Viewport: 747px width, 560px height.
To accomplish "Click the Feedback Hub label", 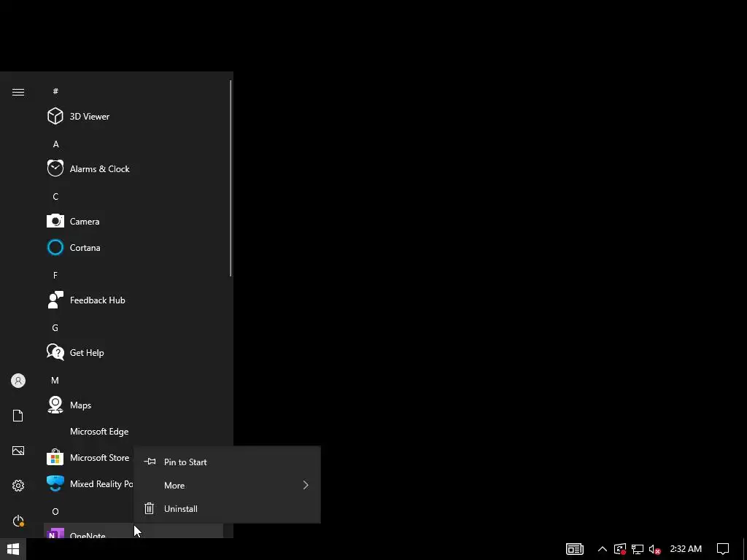I will click(98, 300).
